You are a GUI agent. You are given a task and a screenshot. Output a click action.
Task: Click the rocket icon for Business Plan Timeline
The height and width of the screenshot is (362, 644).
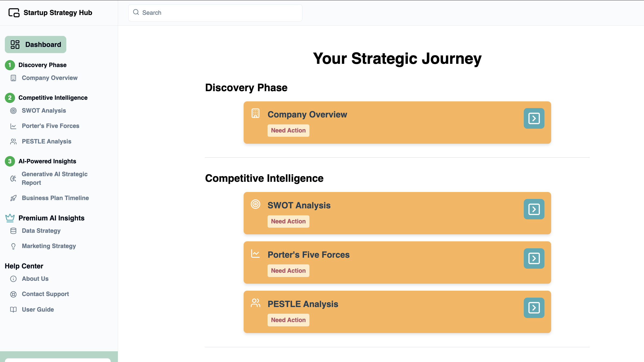point(13,198)
